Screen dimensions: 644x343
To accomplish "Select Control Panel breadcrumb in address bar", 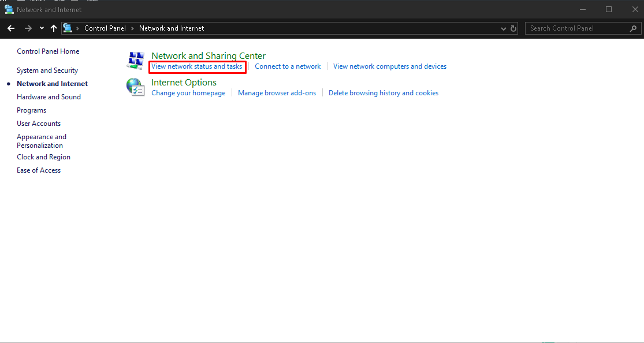I will [105, 28].
